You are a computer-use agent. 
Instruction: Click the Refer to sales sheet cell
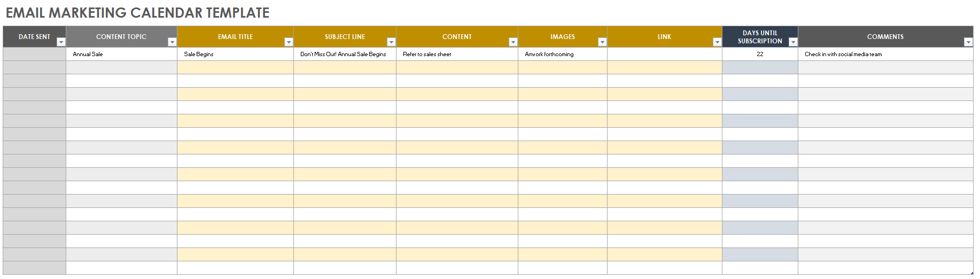click(457, 54)
